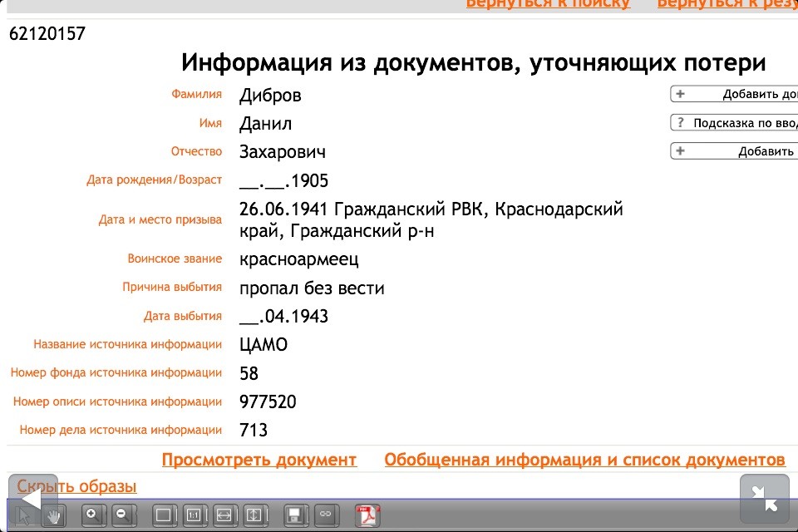Open the Просмотреть документ link
Image resolution: width=798 pixels, height=532 pixels.
[x=259, y=460]
